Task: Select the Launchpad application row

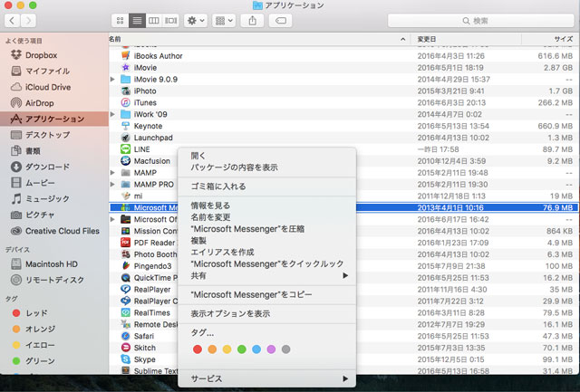Action: tap(344, 138)
